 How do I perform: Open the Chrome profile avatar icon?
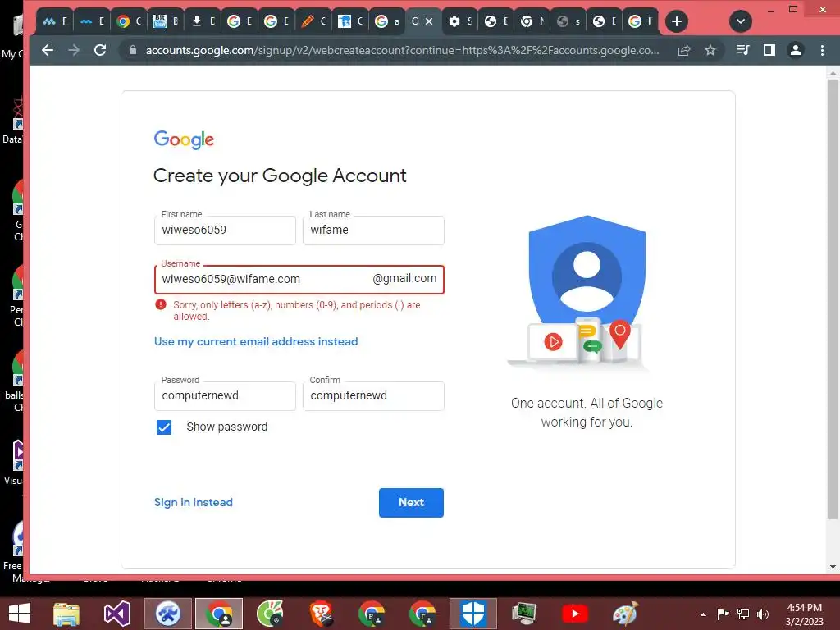pyautogui.click(x=796, y=50)
